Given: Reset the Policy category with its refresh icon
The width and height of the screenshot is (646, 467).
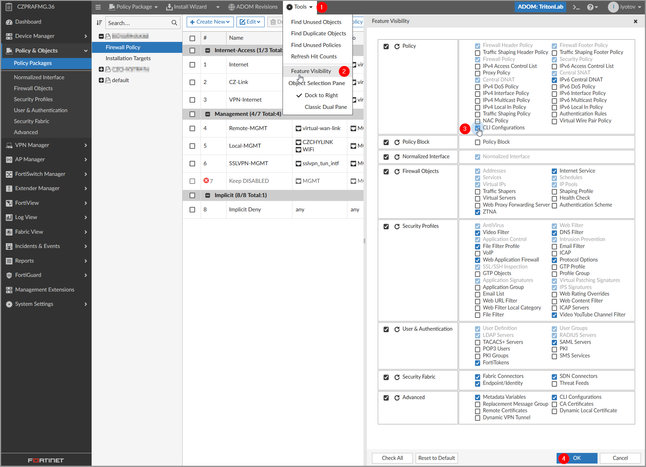Looking at the screenshot, I should (397, 47).
